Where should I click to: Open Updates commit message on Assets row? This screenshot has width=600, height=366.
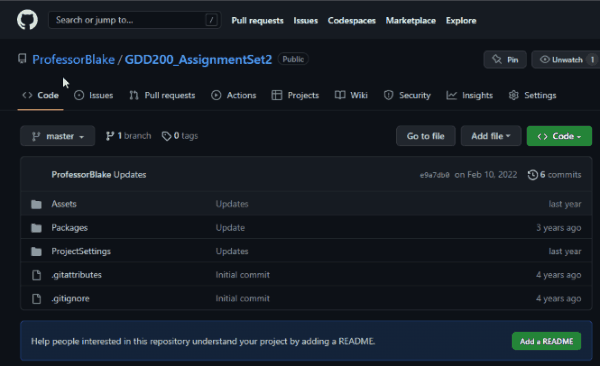tap(232, 204)
